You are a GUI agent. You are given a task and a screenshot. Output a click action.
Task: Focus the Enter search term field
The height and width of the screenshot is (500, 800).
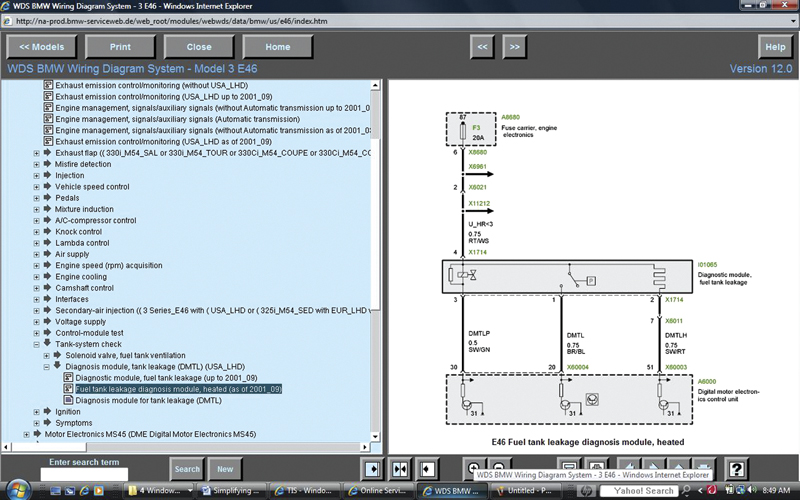[x=84, y=474]
